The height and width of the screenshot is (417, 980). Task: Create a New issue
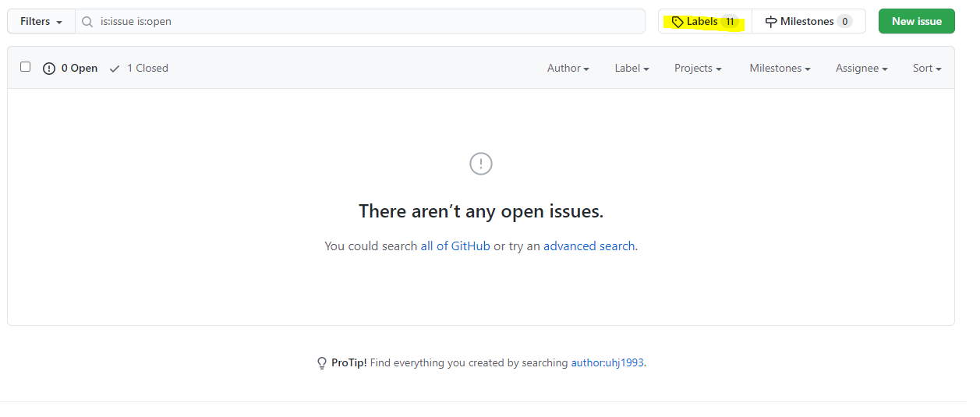(917, 21)
